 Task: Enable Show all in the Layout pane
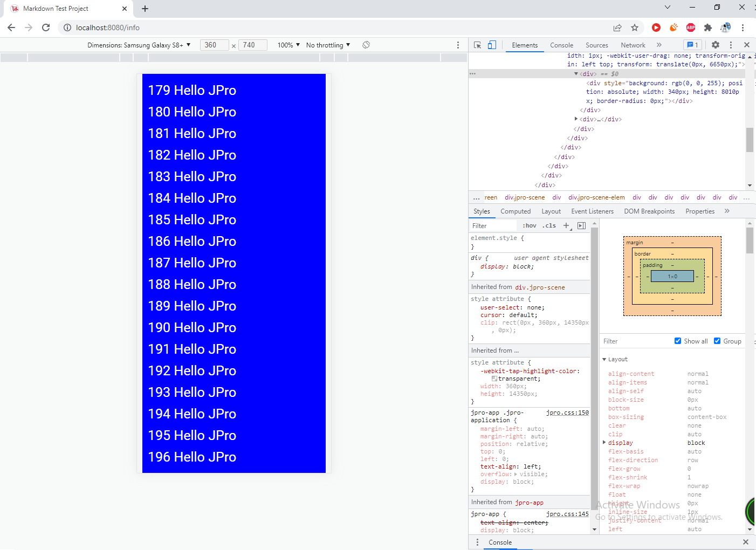point(678,341)
